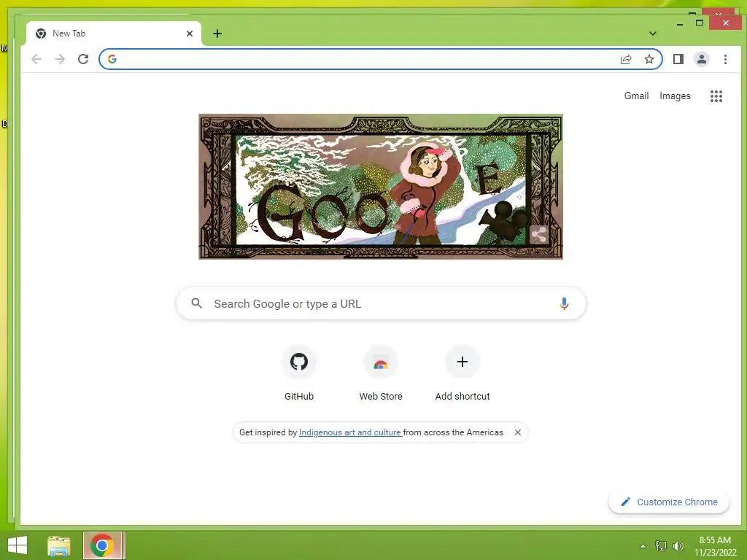The height and width of the screenshot is (560, 747).
Task: Open Chrome's three-dot menu
Action: 725,59
